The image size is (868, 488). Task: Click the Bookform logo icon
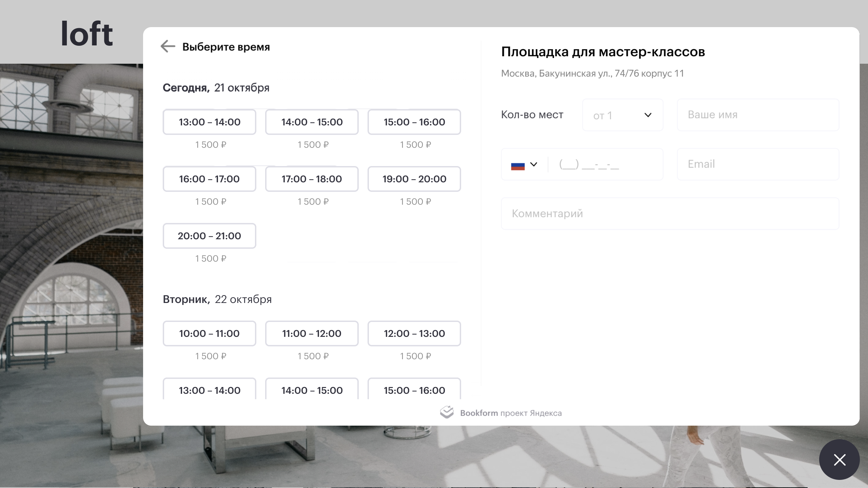(447, 412)
